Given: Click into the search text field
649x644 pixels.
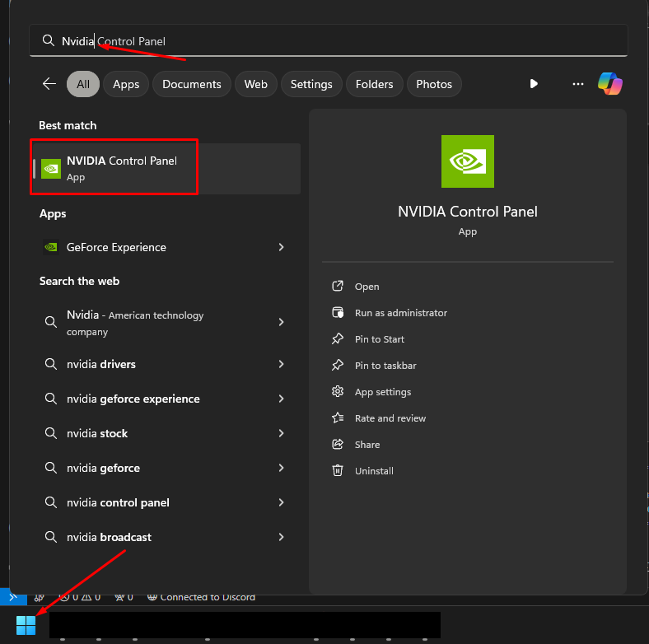Looking at the screenshot, I should pos(329,40).
